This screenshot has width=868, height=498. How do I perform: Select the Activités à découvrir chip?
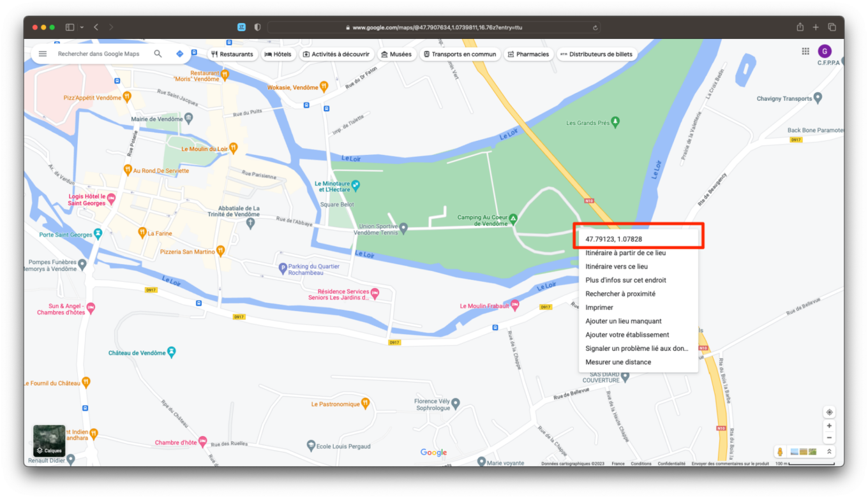[336, 54]
